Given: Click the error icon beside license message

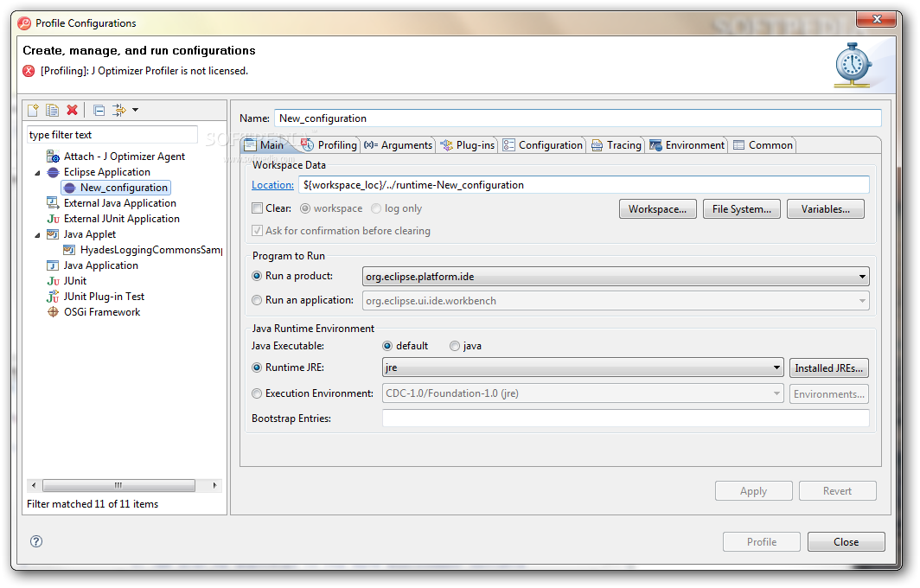Looking at the screenshot, I should coord(29,71).
